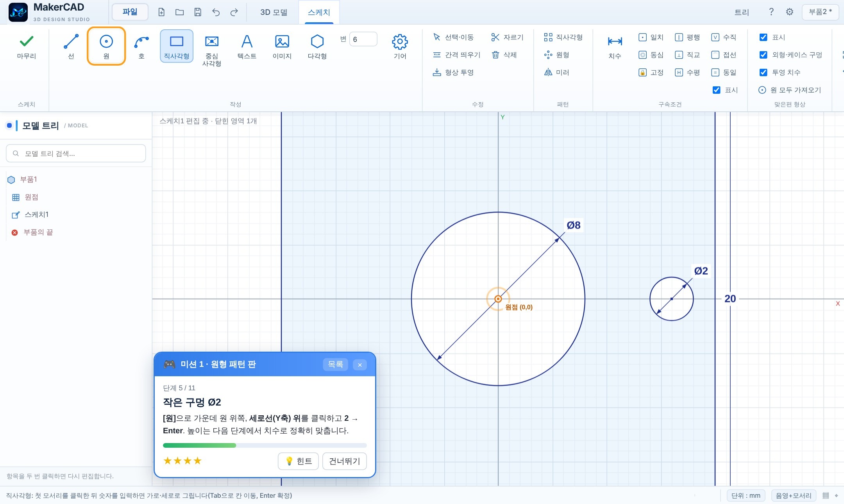Select the 치수 dimension tool

click(x=615, y=46)
